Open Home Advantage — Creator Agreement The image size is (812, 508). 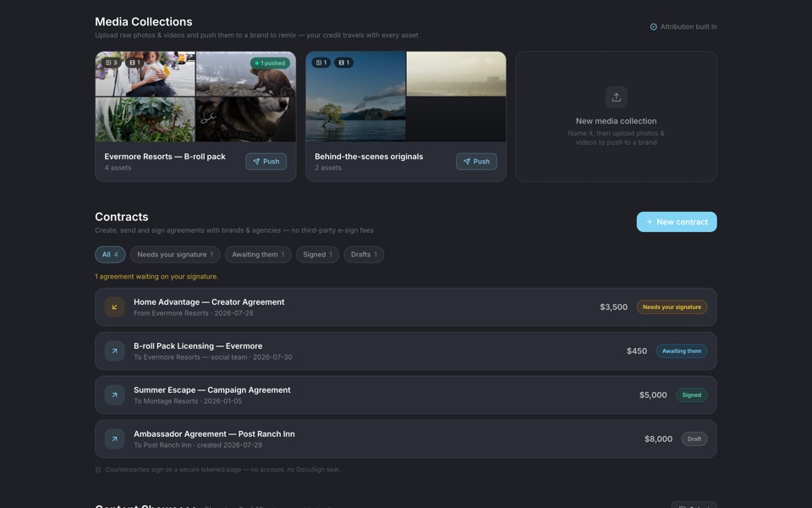pyautogui.click(x=406, y=306)
